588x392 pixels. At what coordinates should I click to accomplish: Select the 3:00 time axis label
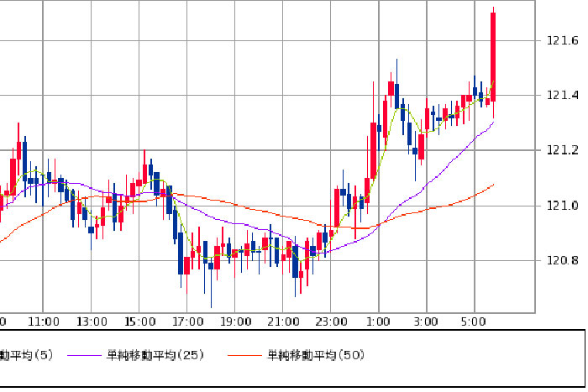click(427, 321)
